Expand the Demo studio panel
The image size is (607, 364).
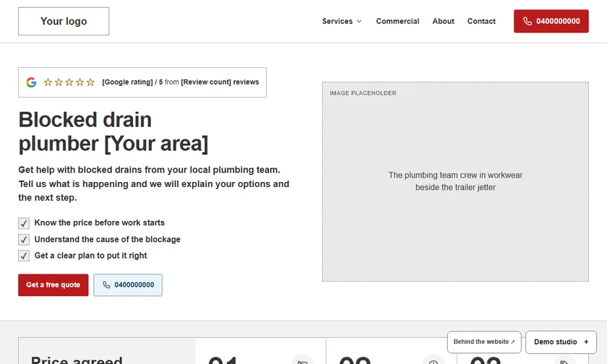pyautogui.click(x=561, y=342)
